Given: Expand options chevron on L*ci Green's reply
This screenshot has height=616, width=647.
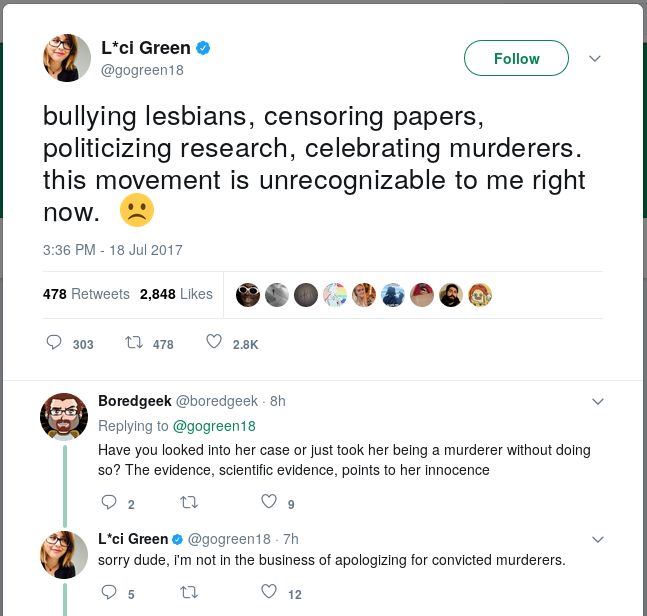Looking at the screenshot, I should 598,540.
